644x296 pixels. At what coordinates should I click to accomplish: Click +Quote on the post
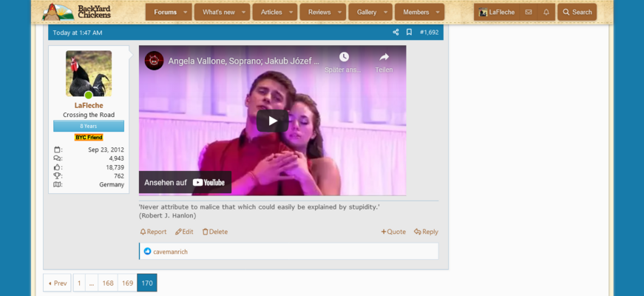(x=393, y=232)
